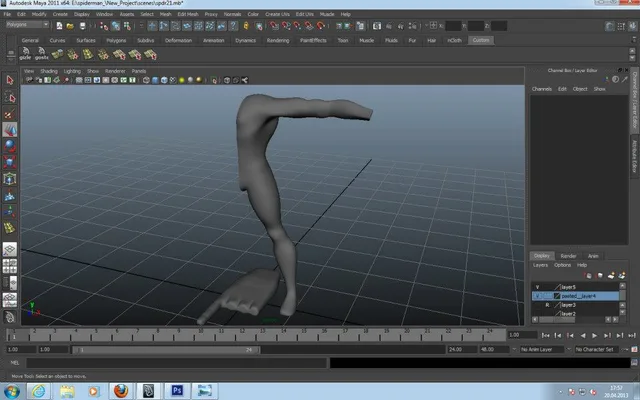640x400 pixels.
Task: Activate the Move tool in toolbox
Action: click(10, 130)
